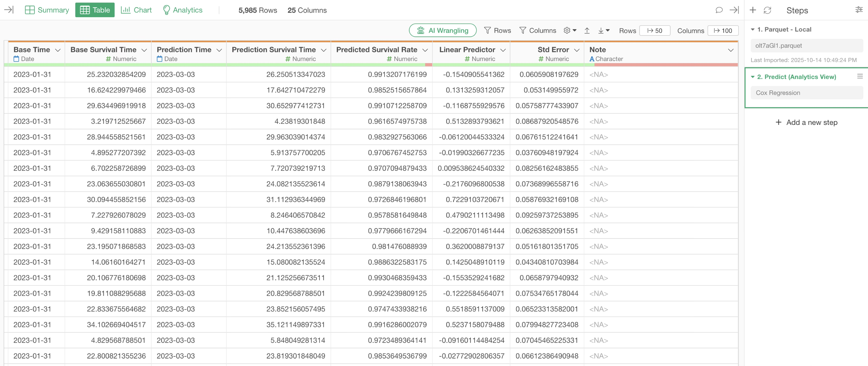Click the export upload arrow icon
This screenshot has width=868, height=366.
click(587, 30)
